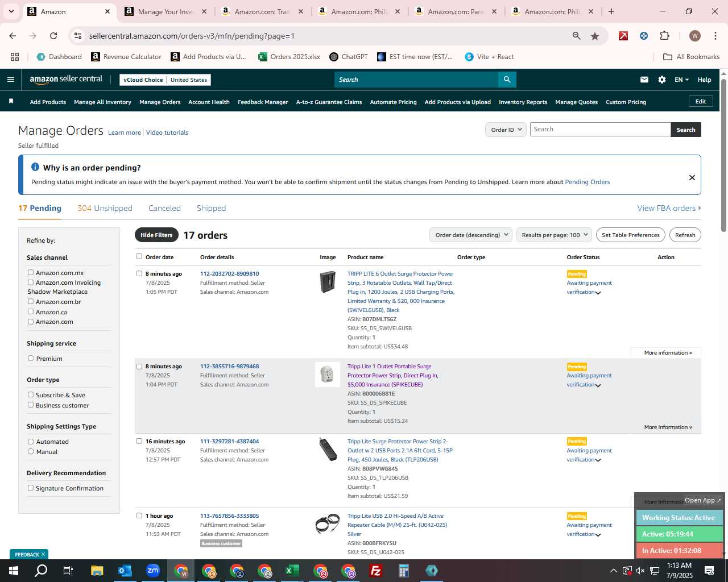This screenshot has width=728, height=582.
Task: Open the Seller Central hamburger menu
Action: (10, 80)
